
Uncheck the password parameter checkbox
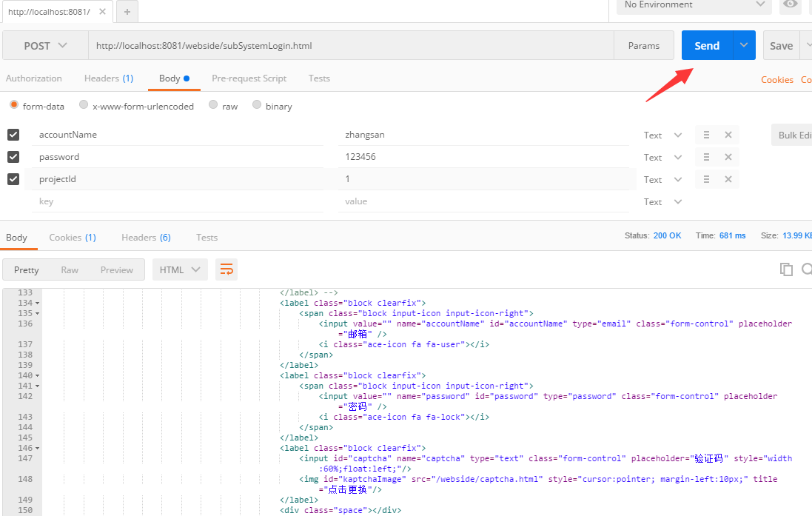click(13, 157)
